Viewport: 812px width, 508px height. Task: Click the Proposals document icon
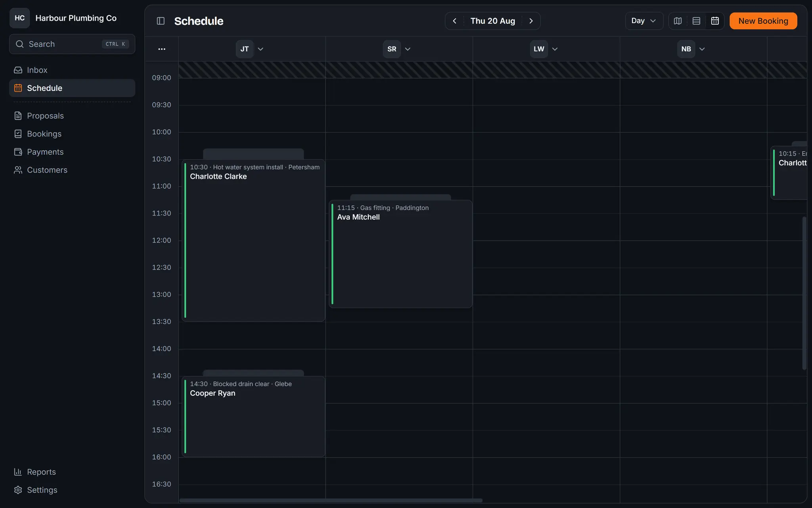tap(18, 116)
